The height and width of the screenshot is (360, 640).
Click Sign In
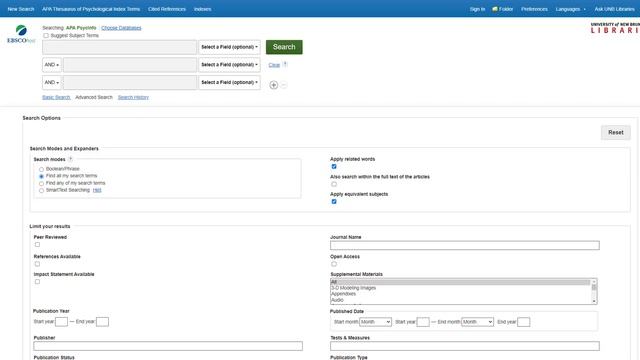coord(477,9)
